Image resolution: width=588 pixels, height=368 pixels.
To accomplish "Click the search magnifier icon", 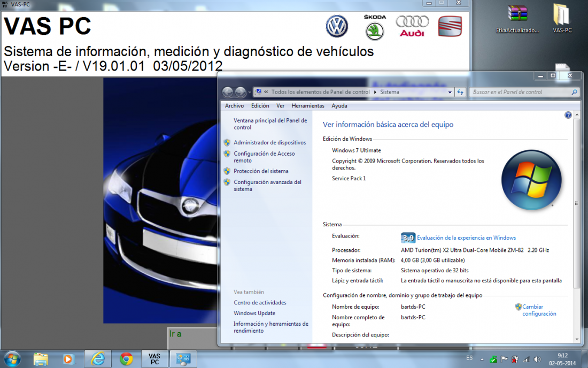I will pyautogui.click(x=574, y=92).
